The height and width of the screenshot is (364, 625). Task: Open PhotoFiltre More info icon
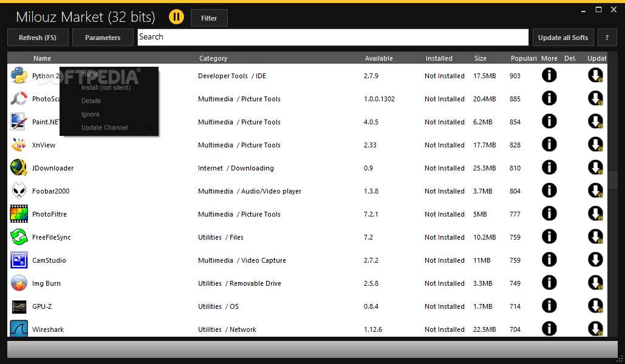[x=549, y=214]
